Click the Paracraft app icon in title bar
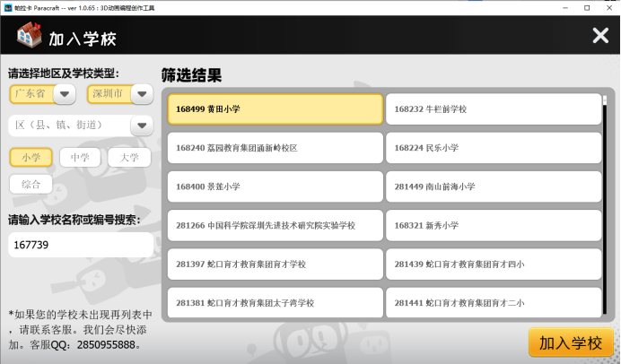Screen dimensions: 621x364 coord(9,7)
